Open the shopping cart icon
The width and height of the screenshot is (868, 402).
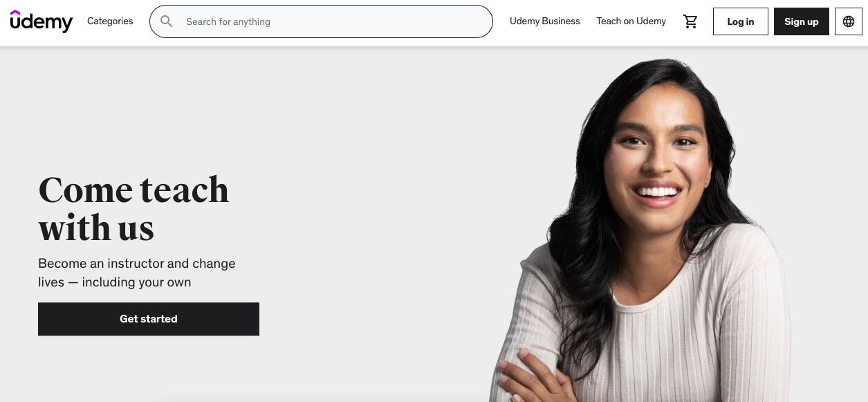(690, 21)
